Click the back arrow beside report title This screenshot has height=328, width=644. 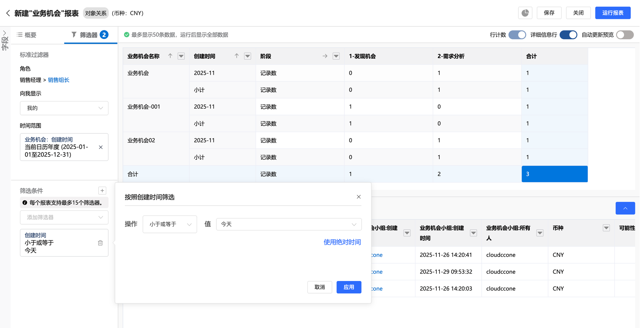8,13
